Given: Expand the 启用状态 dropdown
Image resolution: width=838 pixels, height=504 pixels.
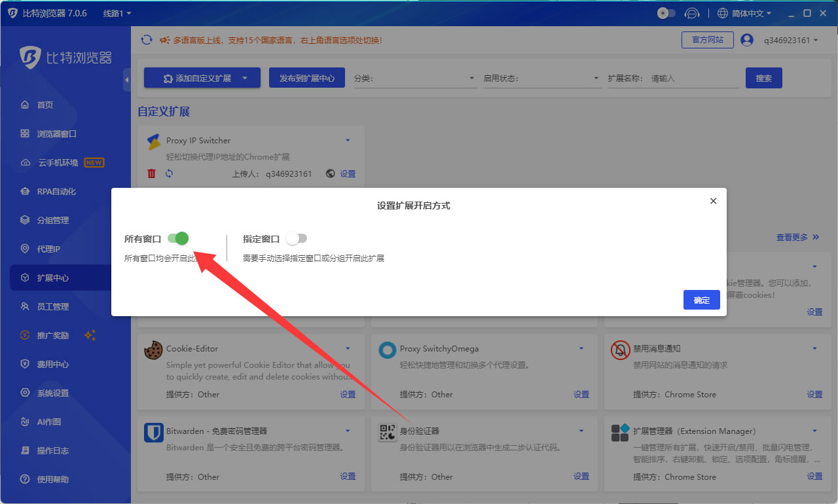Looking at the screenshot, I should [542, 79].
